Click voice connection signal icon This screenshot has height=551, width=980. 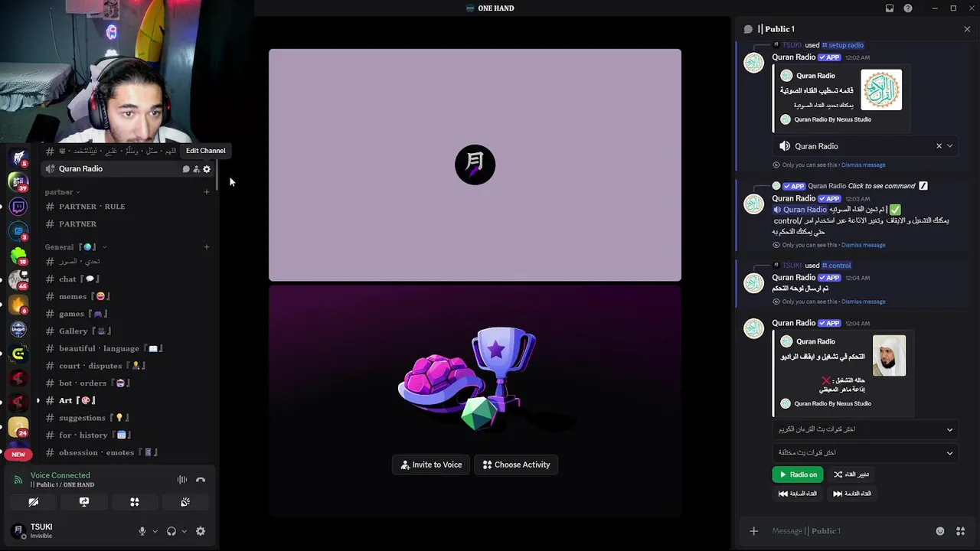pyautogui.click(x=18, y=480)
